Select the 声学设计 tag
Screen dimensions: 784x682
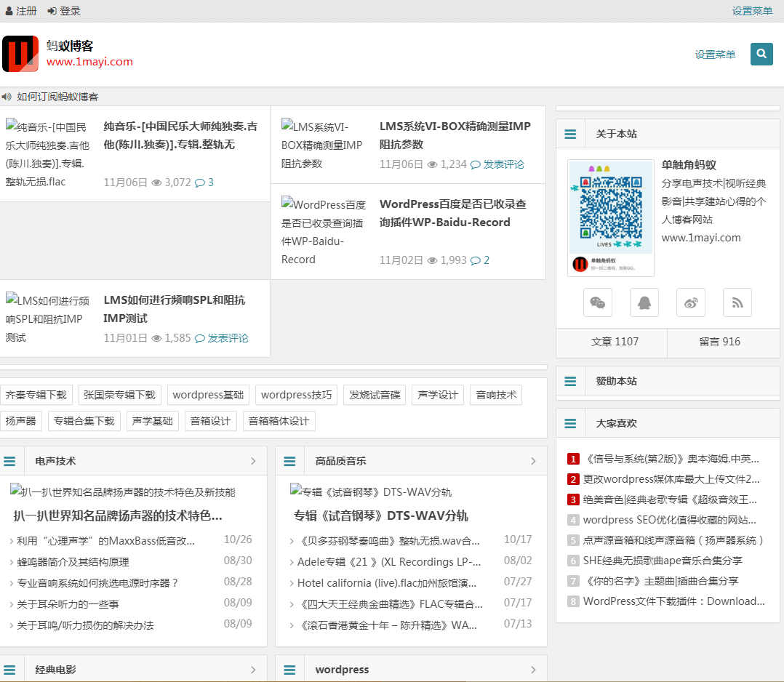[437, 395]
